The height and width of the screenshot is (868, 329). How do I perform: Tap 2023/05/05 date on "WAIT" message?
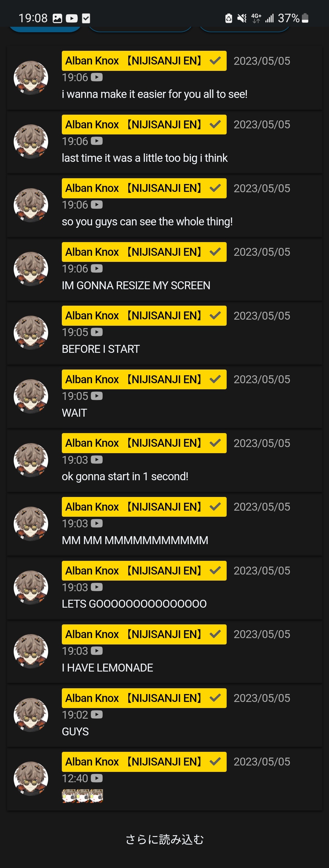point(262,380)
